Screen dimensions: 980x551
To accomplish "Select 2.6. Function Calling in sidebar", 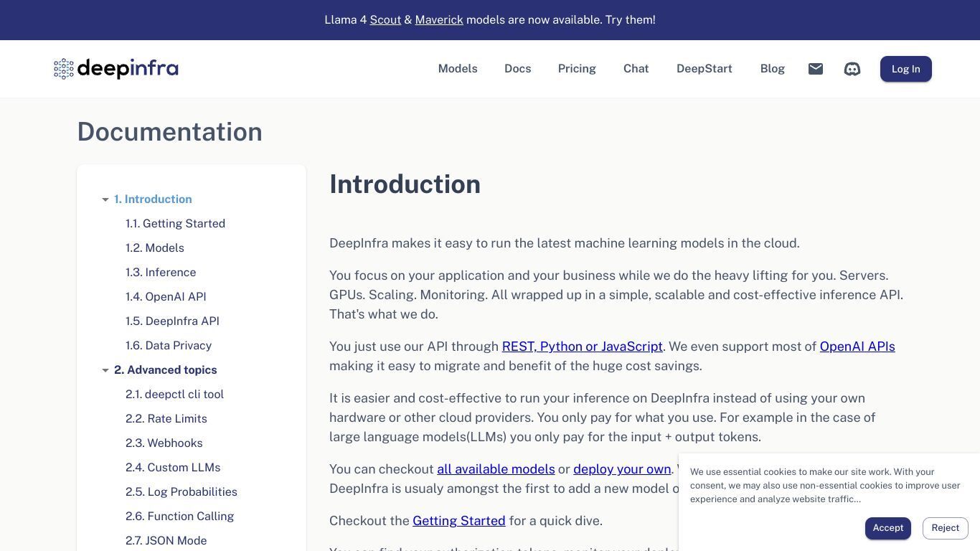I will tap(179, 517).
